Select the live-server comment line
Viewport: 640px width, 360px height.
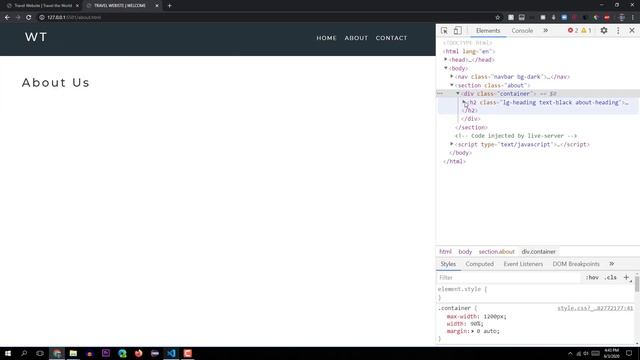tap(516, 136)
